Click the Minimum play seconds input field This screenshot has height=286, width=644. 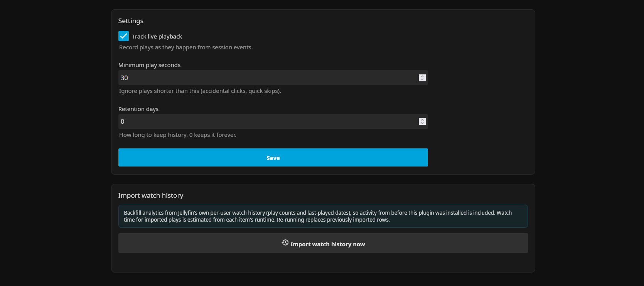[x=273, y=78]
